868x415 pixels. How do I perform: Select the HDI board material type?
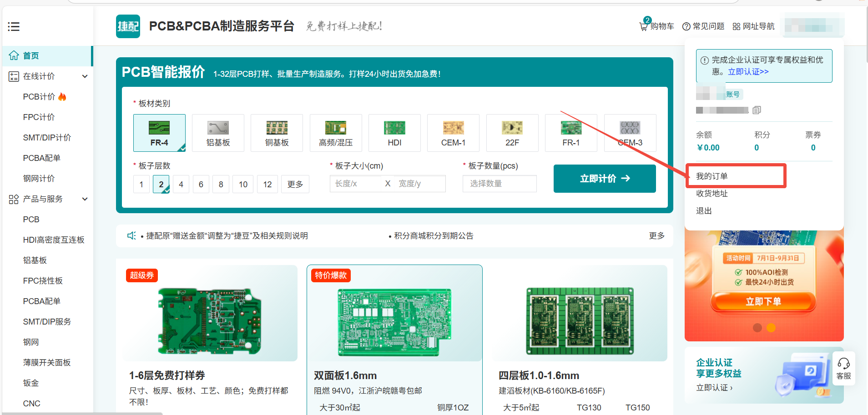pyautogui.click(x=394, y=133)
